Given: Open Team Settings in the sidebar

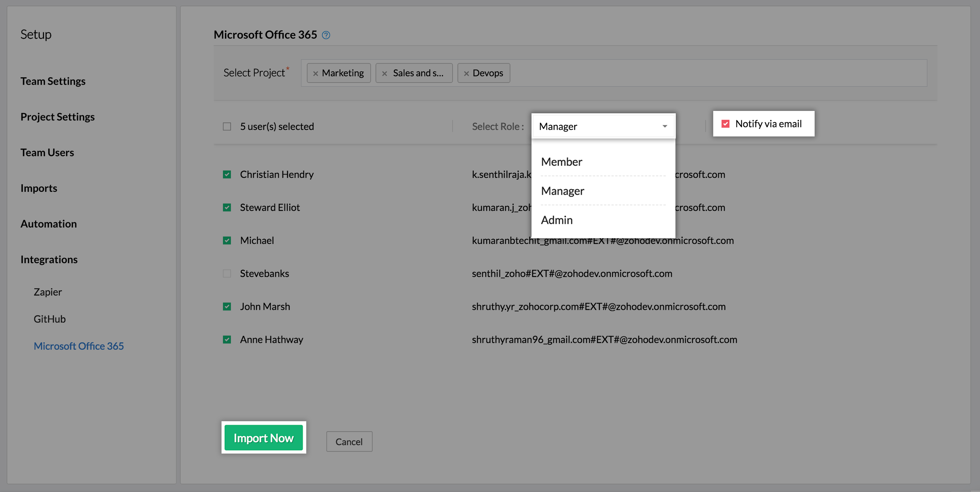Looking at the screenshot, I should coord(53,81).
